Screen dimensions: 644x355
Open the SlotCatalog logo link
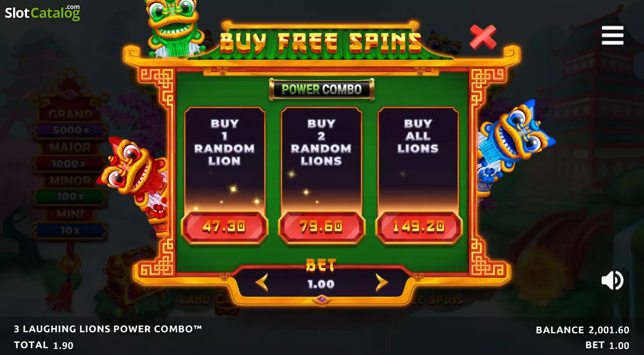(42, 13)
